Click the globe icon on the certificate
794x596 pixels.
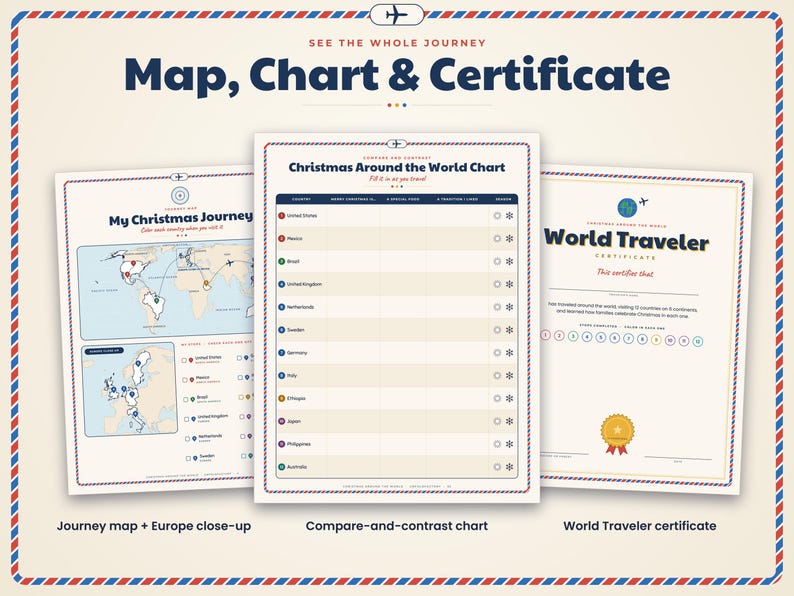(627, 208)
